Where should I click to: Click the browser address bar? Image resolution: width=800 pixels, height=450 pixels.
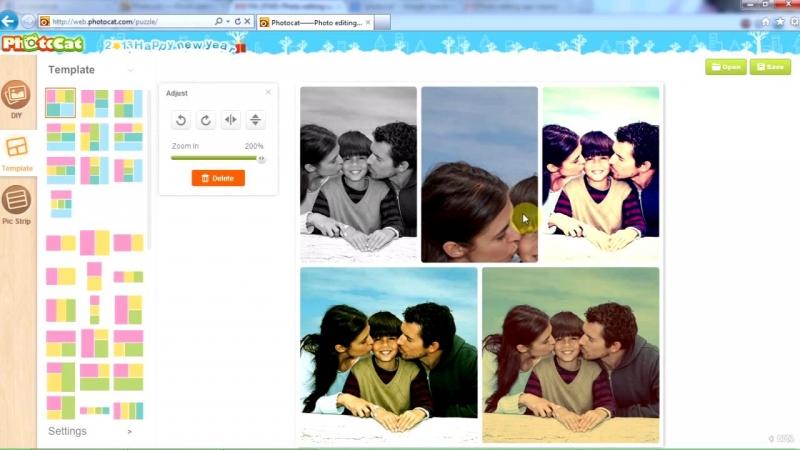pos(130,22)
